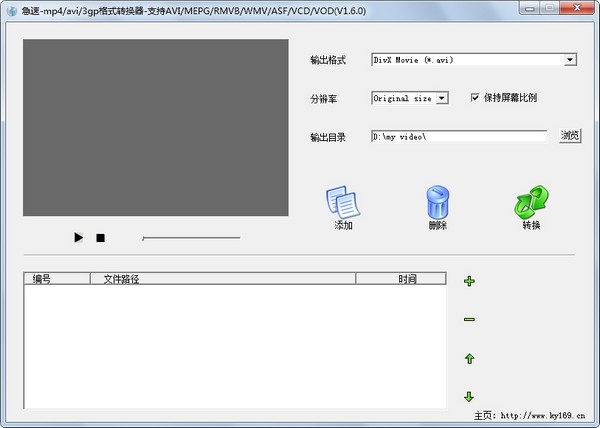
Task: Click the 文件路径 column header
Action: [x=223, y=279]
